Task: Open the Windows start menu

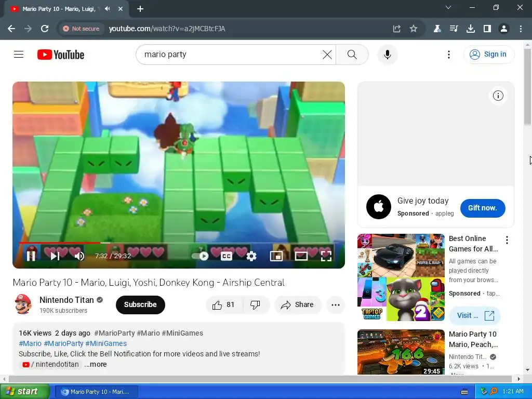Action: pos(25,392)
